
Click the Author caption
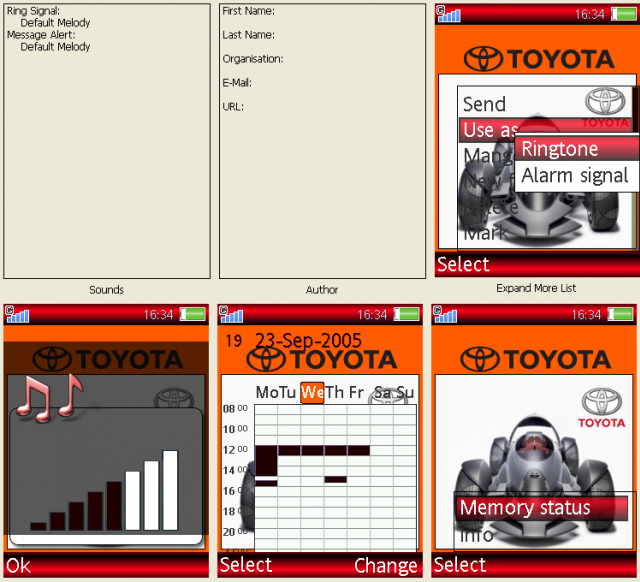pyautogui.click(x=322, y=290)
